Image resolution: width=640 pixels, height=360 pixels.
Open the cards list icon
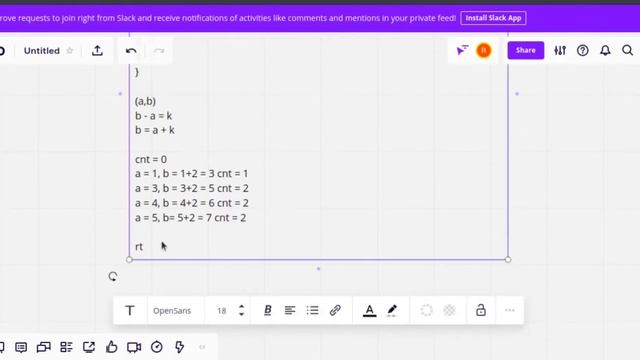pos(66,347)
